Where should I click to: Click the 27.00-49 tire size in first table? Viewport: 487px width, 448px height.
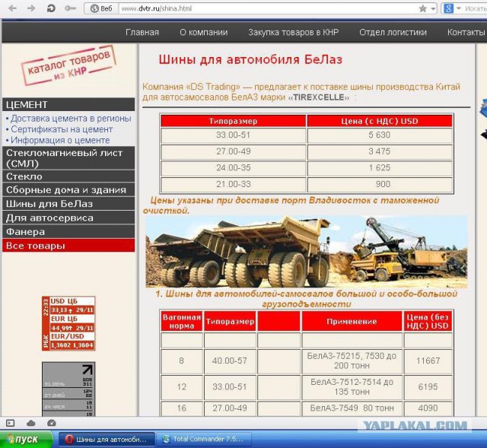coord(234,151)
